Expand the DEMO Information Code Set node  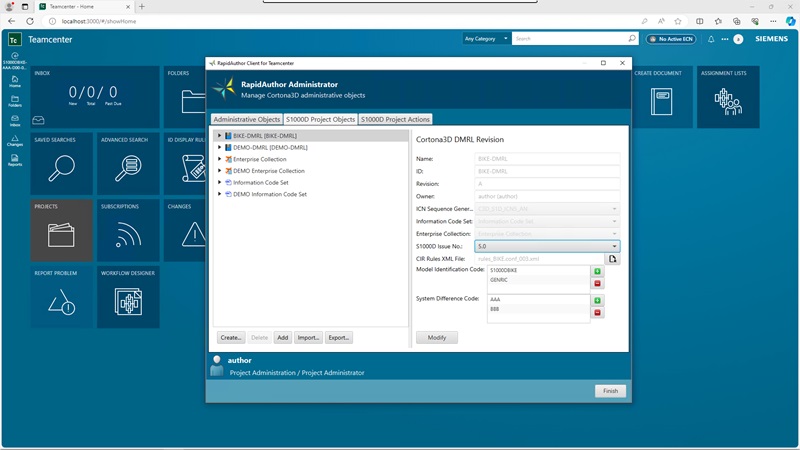click(219, 194)
